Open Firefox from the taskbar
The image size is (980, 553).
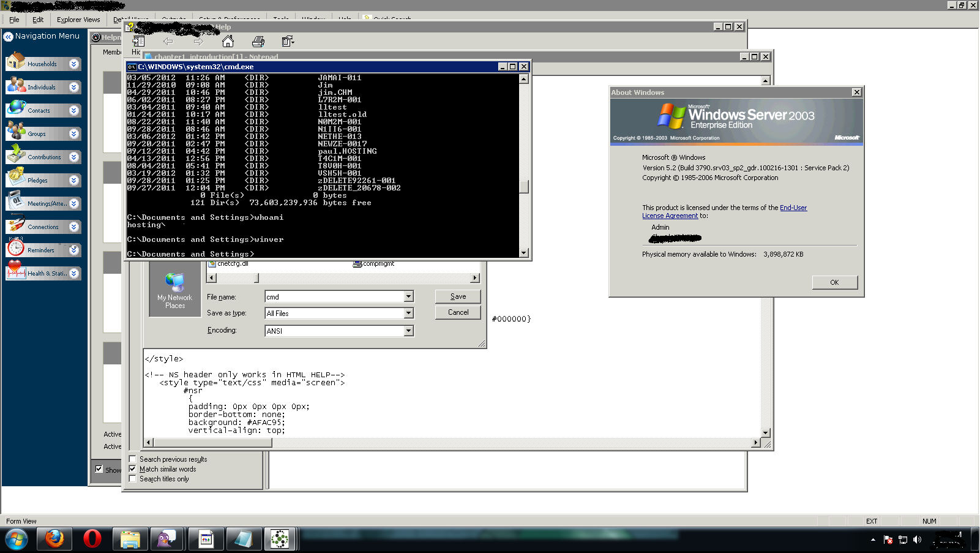coord(54,539)
